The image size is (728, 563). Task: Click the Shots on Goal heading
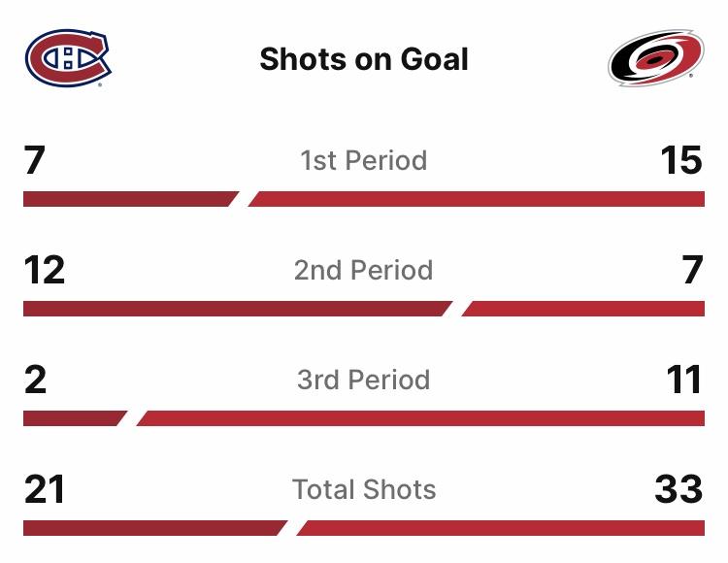coord(364,59)
